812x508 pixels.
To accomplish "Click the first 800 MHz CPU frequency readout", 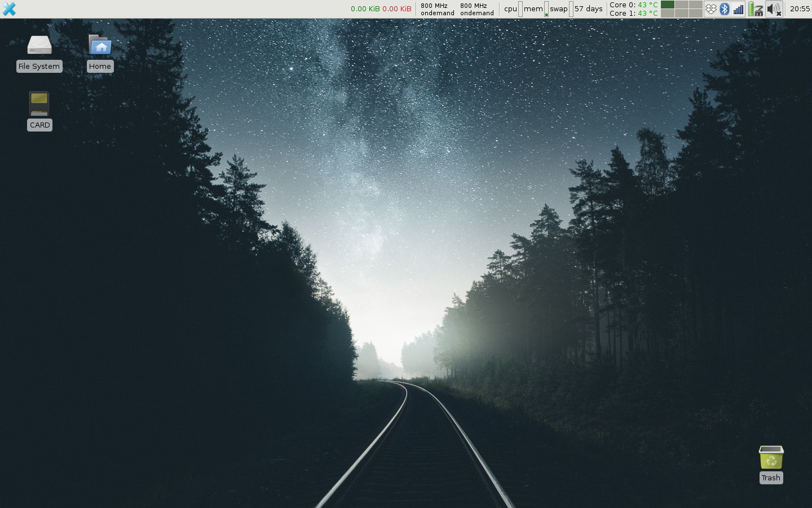I will point(437,9).
